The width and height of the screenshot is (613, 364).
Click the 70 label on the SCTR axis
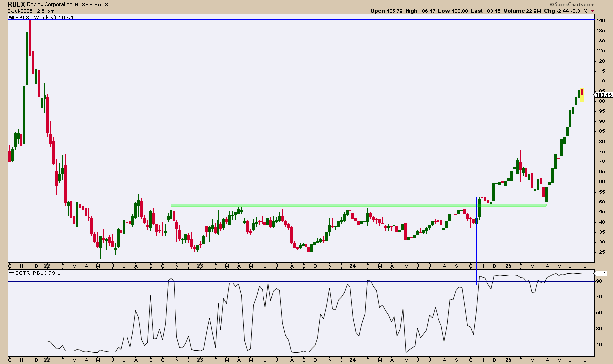[x=599, y=297]
